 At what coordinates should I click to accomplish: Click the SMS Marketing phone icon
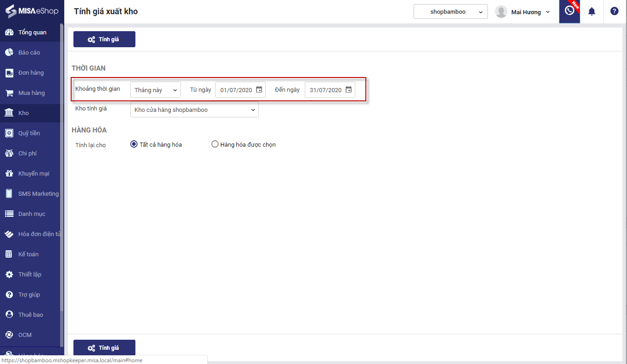click(9, 193)
